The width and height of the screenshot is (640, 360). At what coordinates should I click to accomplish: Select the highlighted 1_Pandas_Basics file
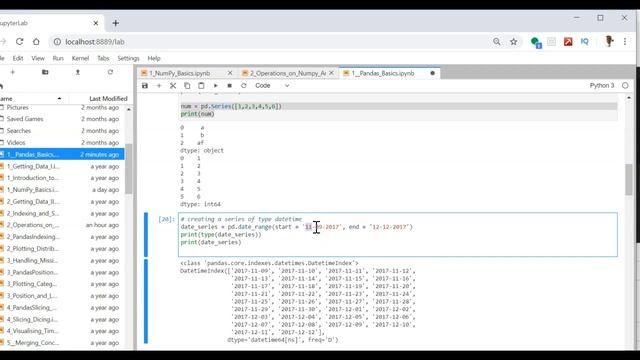[x=62, y=154]
